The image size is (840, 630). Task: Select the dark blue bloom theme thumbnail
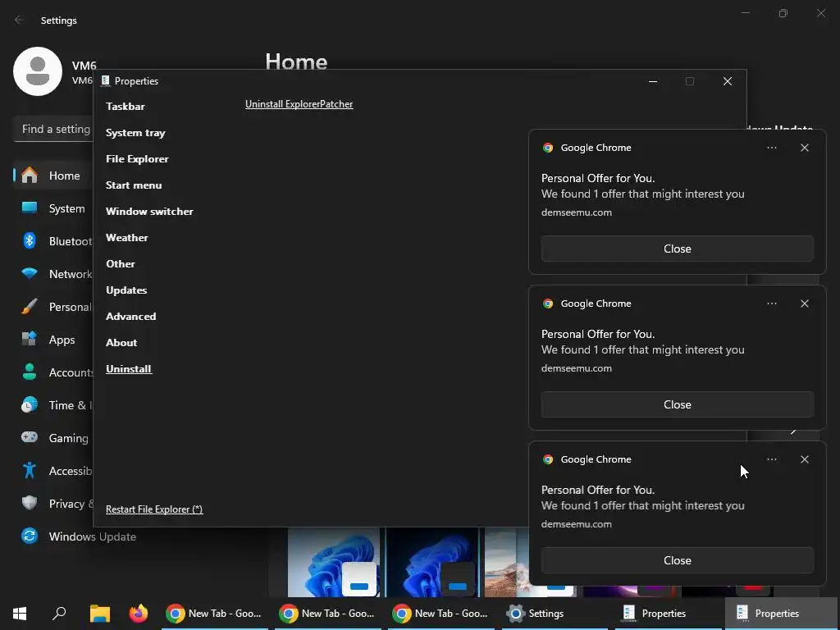click(x=432, y=563)
